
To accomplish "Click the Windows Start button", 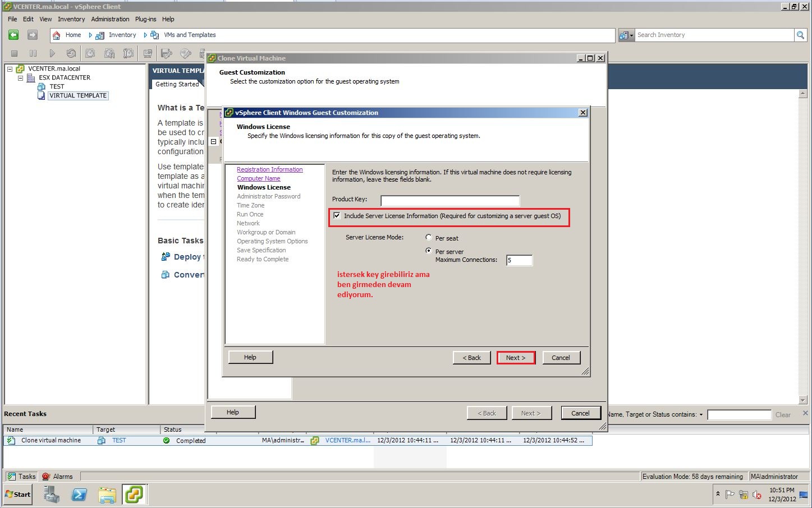I will pyautogui.click(x=18, y=495).
